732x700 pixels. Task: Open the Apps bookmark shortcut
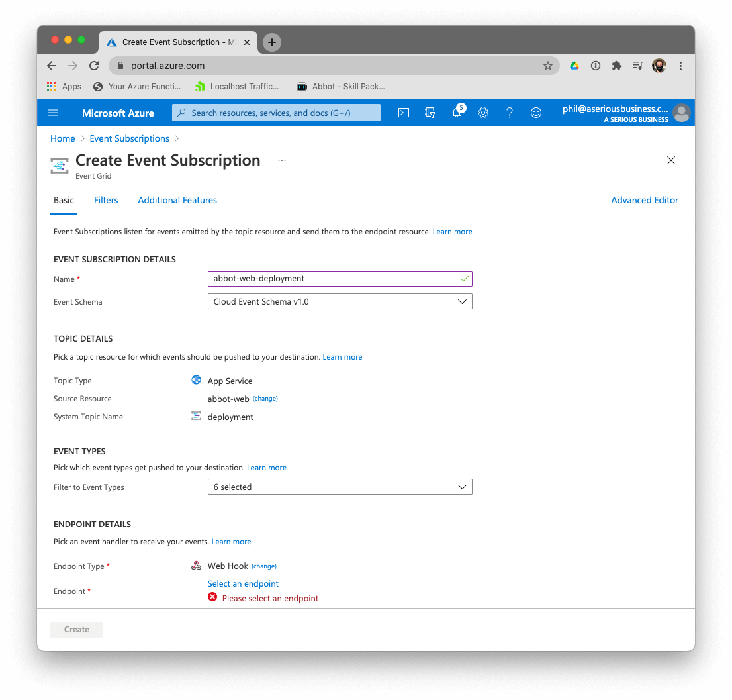[64, 86]
